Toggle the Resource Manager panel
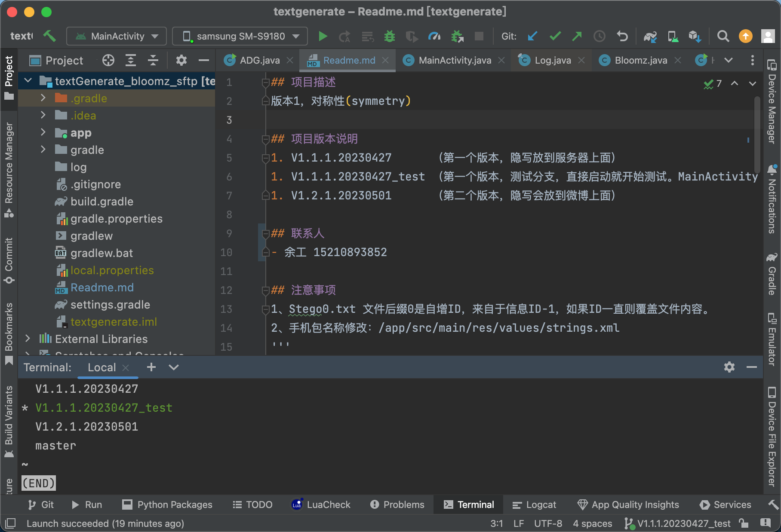This screenshot has width=781, height=532. (x=9, y=170)
